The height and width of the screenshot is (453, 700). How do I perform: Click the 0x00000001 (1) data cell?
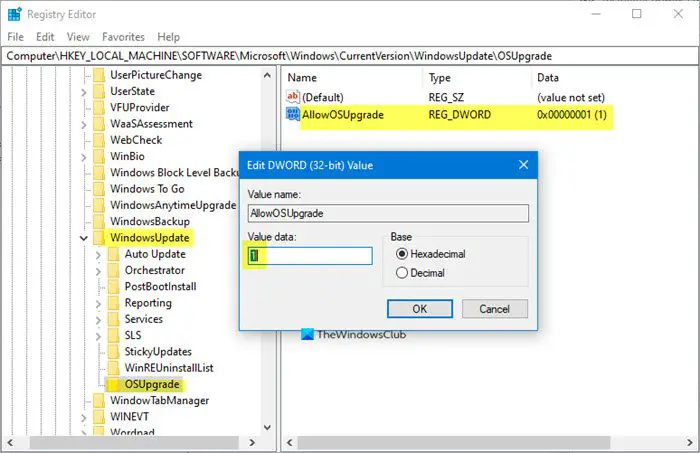[571, 115]
